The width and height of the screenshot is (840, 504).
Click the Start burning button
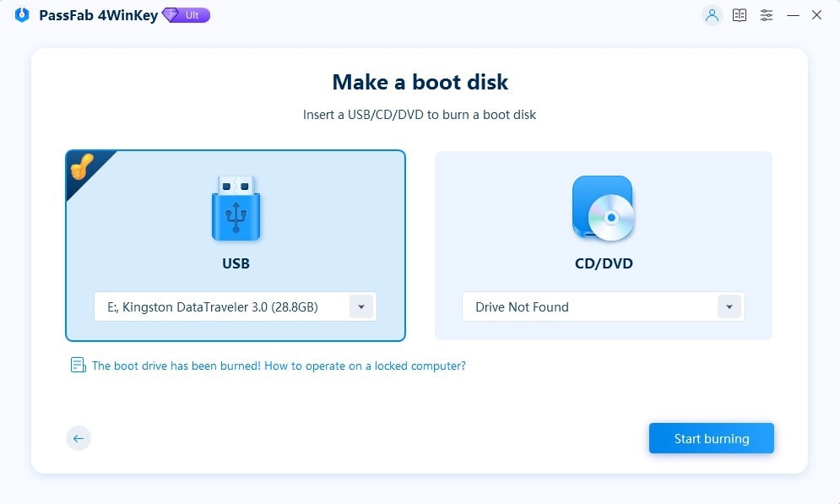pyautogui.click(x=712, y=438)
